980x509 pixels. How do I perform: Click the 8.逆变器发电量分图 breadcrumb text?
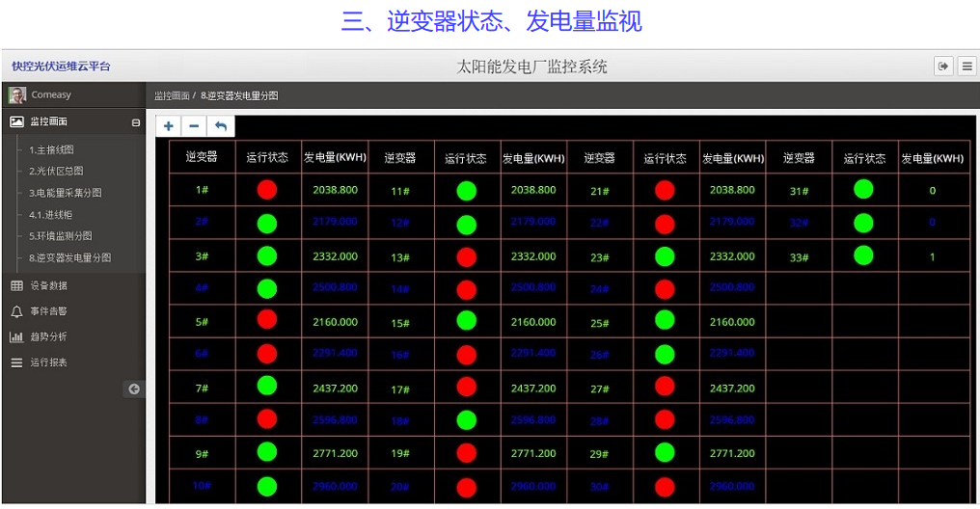[239, 95]
